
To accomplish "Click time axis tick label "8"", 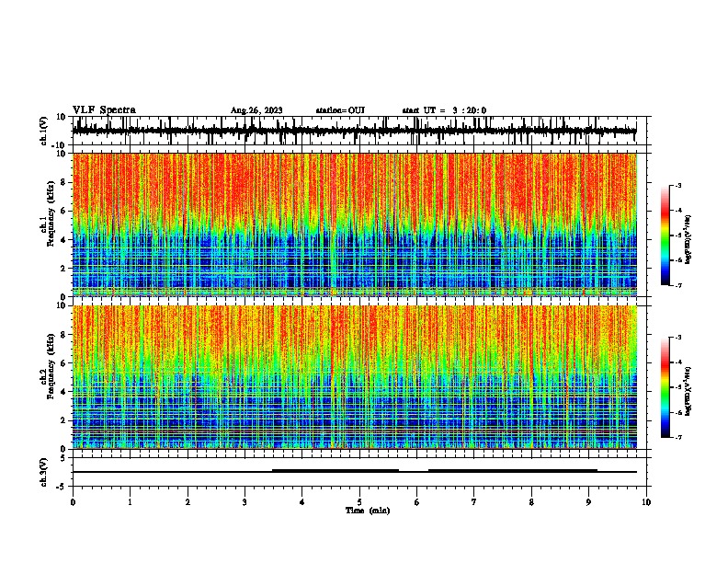I will (531, 502).
